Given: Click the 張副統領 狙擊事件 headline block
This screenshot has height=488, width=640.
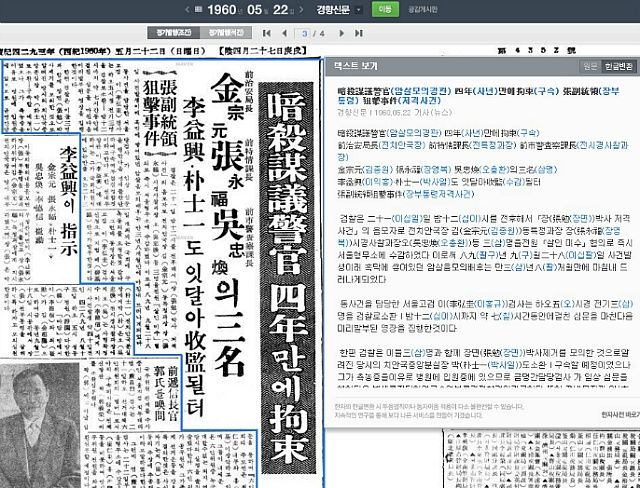Looking at the screenshot, I should click(x=160, y=114).
